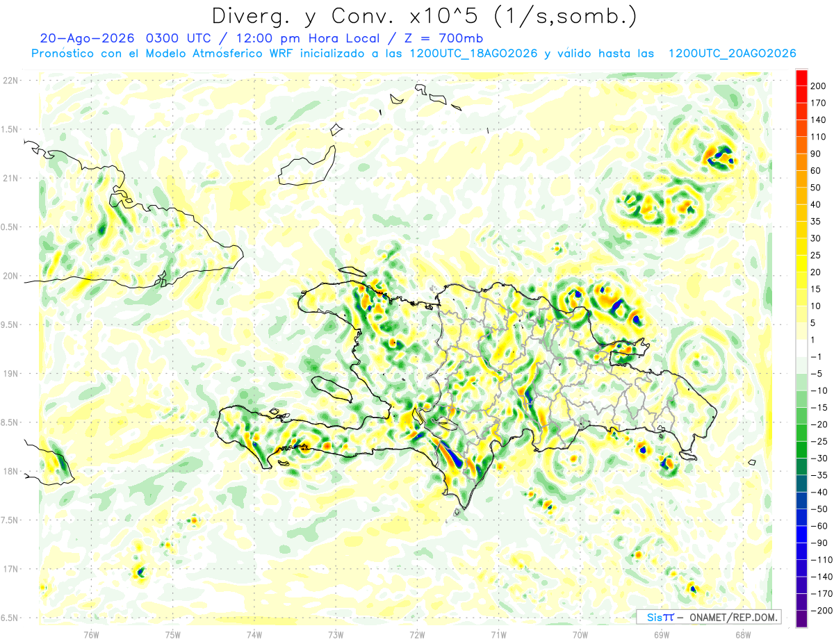Click the positive '110' legend value

[x=819, y=137]
